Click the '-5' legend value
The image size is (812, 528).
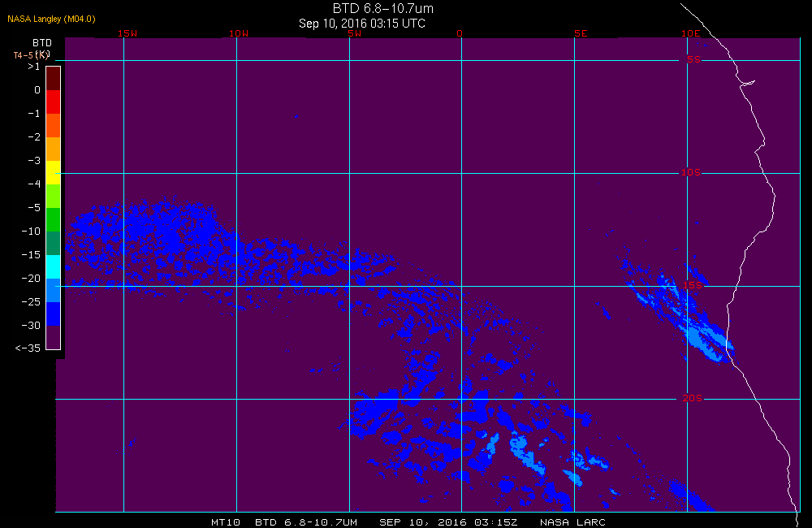click(x=33, y=208)
